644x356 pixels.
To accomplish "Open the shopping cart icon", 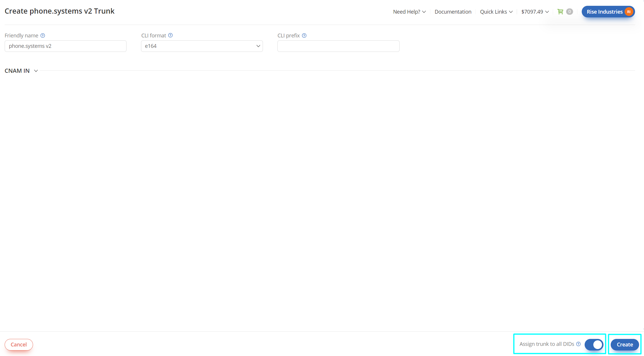I will tap(560, 12).
